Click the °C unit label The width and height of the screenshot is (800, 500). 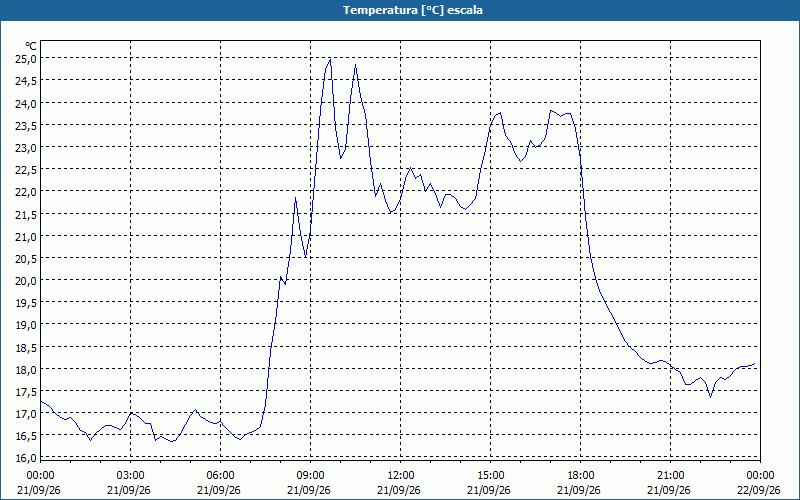(x=31, y=46)
